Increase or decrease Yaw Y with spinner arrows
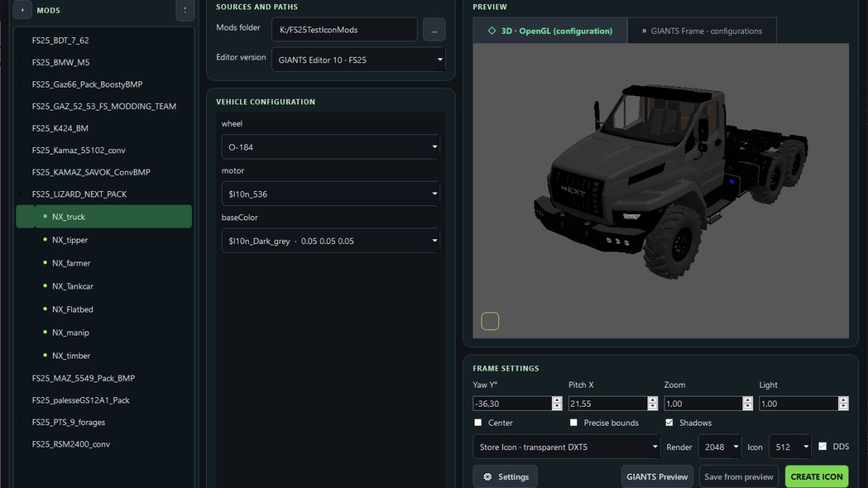Screen dimensions: 868x488 point(557,403)
